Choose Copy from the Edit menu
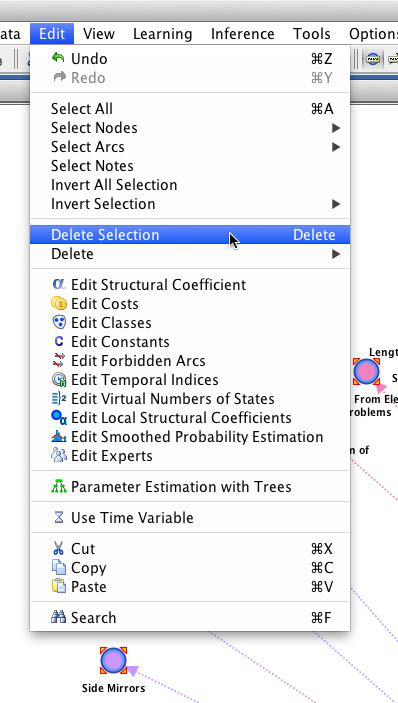Screen dimensions: 398x703 coord(190,568)
